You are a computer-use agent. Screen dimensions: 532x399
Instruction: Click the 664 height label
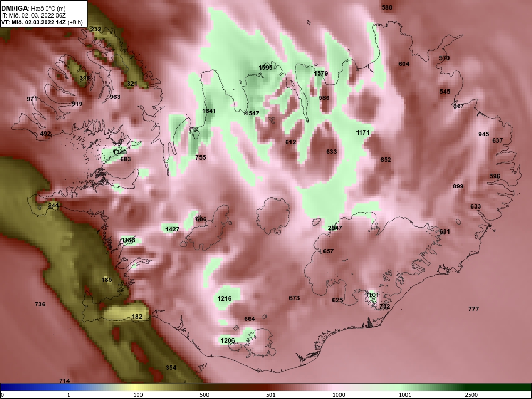250,319
